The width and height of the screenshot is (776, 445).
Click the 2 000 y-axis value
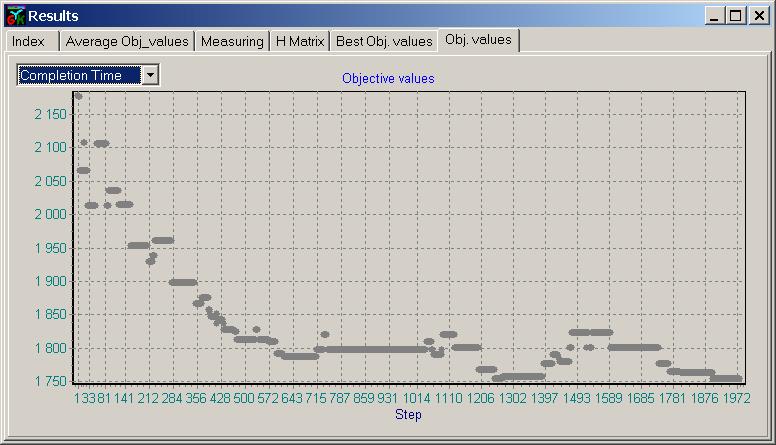pyautogui.click(x=50, y=214)
